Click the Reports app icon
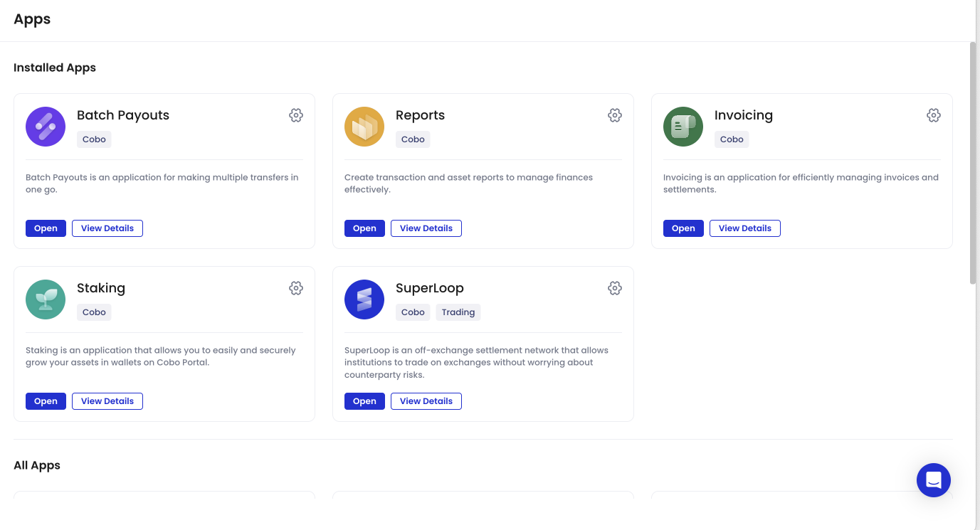Viewport: 980px width, 530px height. click(364, 127)
